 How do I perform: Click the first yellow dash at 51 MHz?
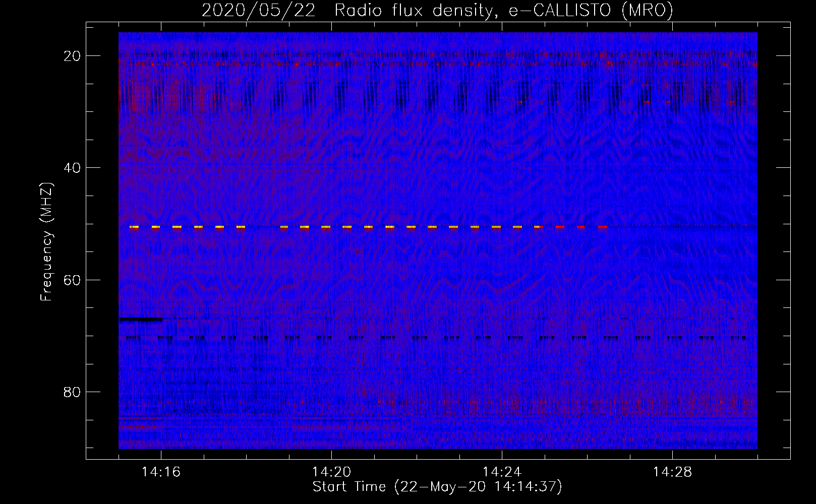(x=134, y=227)
